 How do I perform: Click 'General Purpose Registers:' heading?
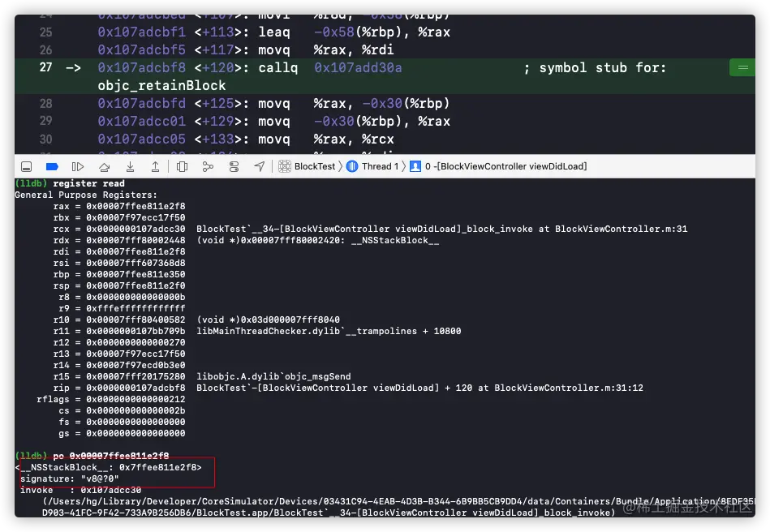86,195
